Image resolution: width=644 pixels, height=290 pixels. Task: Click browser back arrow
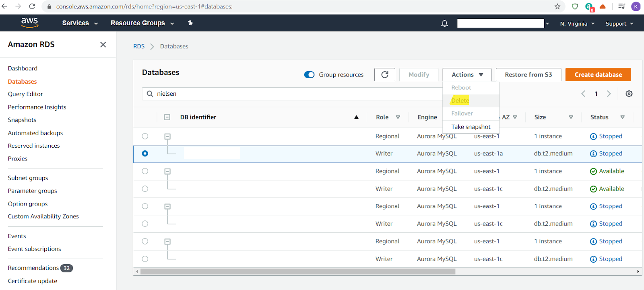(x=5, y=6)
